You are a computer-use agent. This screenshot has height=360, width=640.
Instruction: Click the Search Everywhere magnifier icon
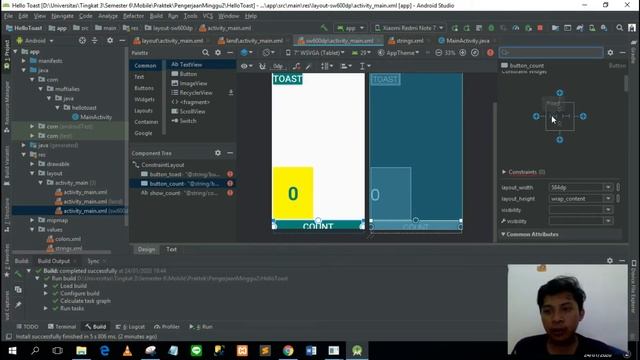620,28
